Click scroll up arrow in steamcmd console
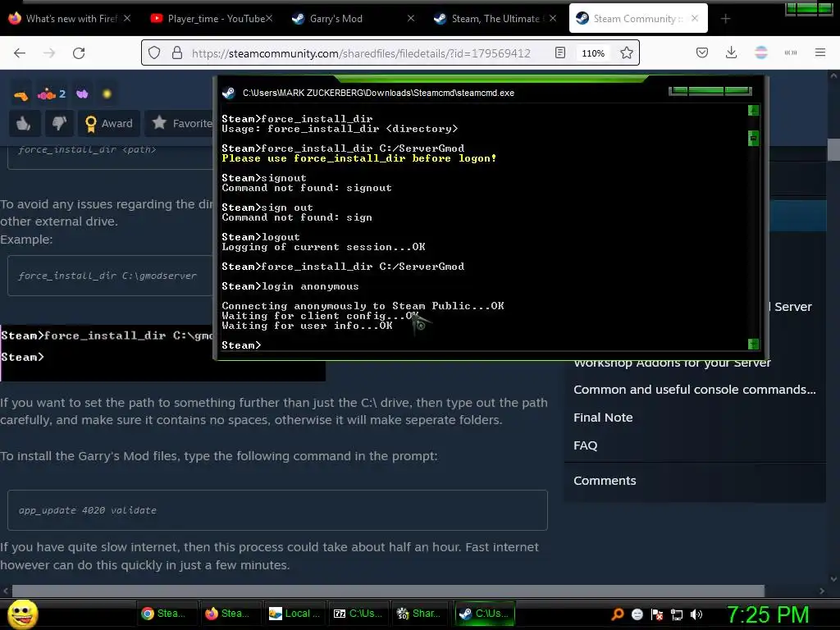 (x=753, y=111)
